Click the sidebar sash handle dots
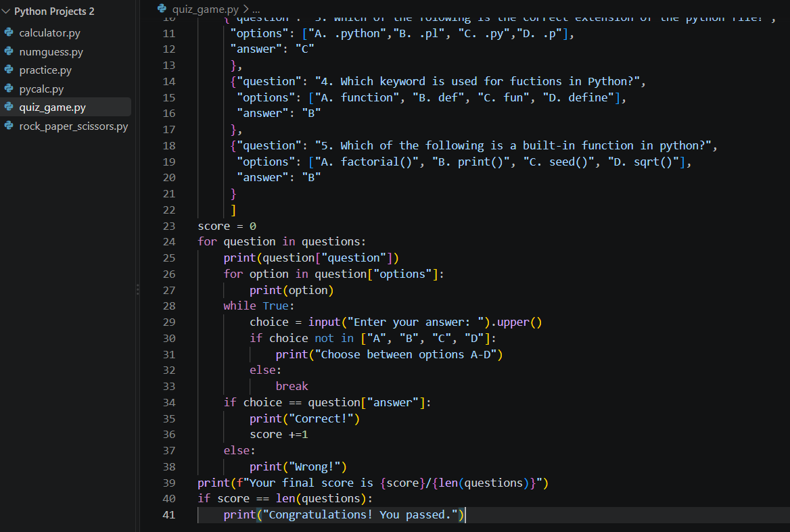Viewport: 790px width, 532px height. [137, 289]
